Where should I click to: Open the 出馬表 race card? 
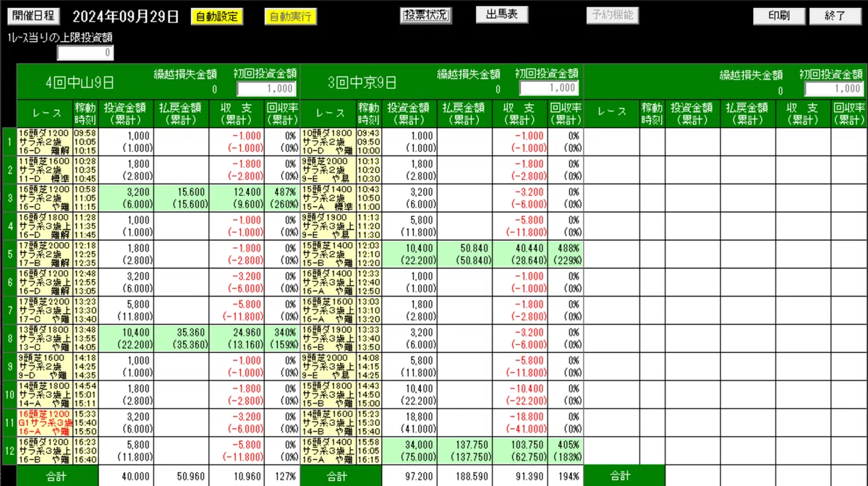[502, 15]
